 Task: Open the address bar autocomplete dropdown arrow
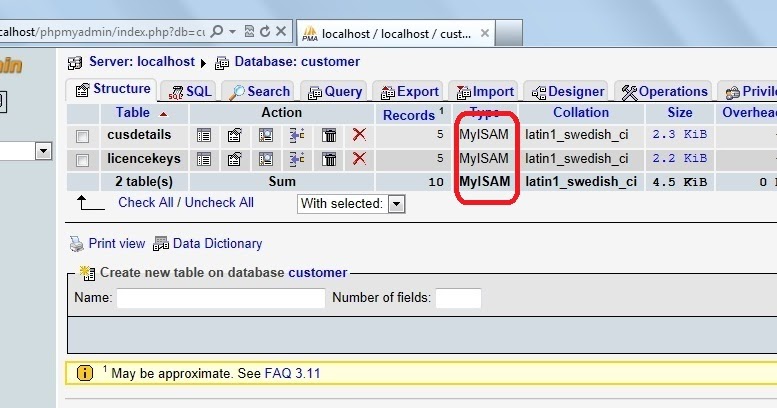click(232, 32)
